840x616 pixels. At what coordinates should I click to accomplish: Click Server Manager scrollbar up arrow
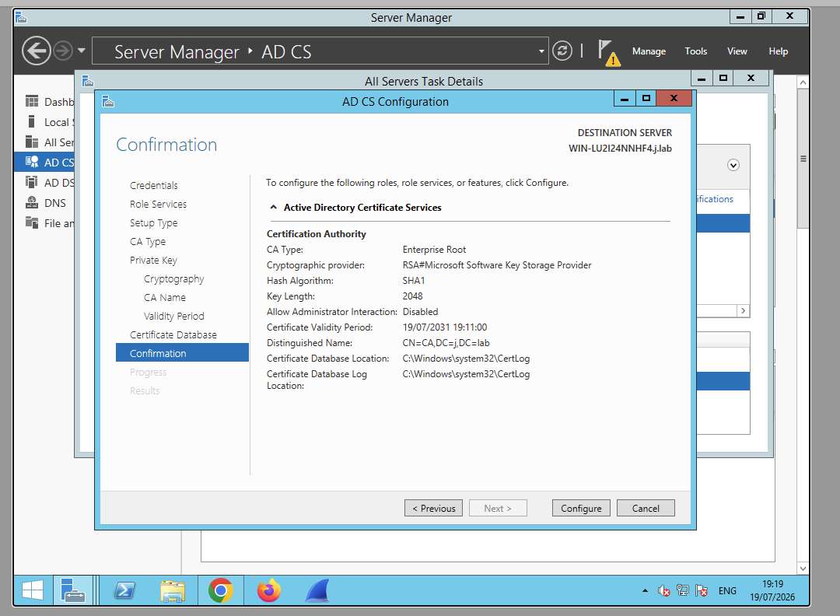click(x=803, y=82)
